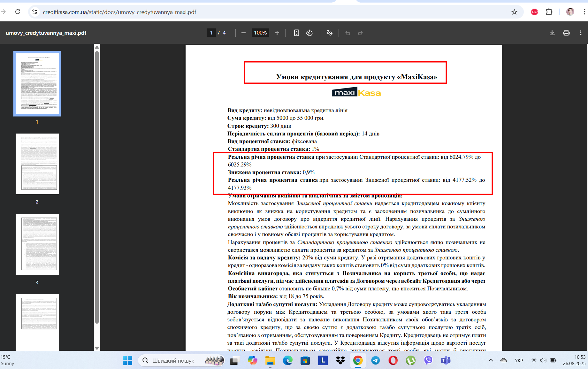Click thumbnail panel scrollbar up arrow
The image size is (588, 369).
(x=97, y=47)
